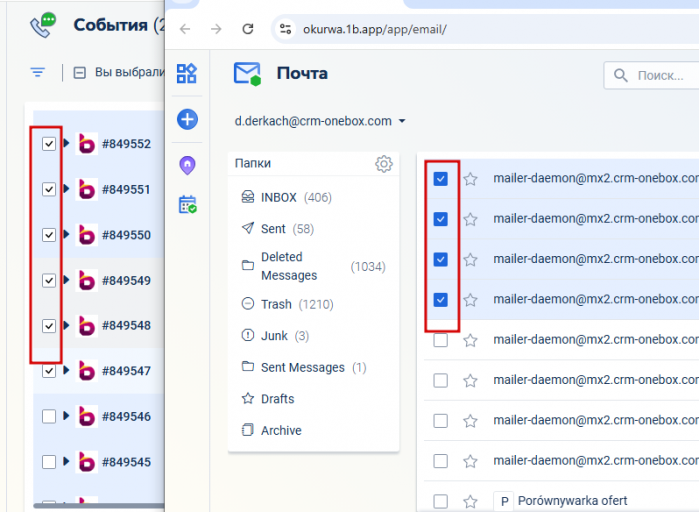This screenshot has height=512, width=699.
Task: Open the Deleted Messages folder
Action: (x=313, y=266)
